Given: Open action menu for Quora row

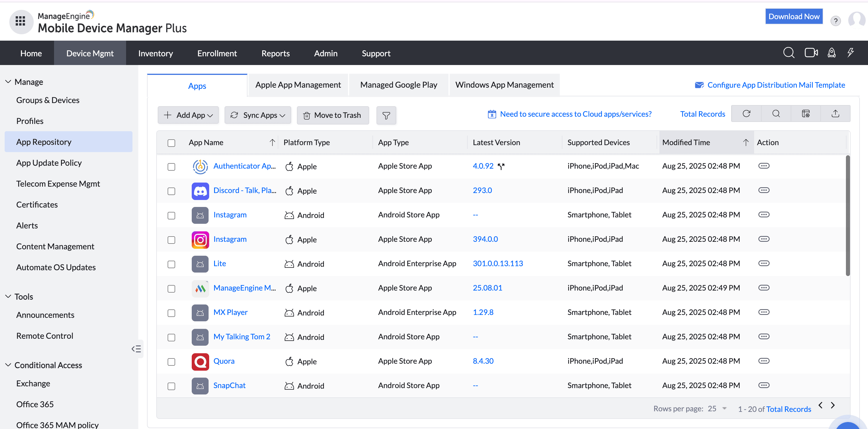Looking at the screenshot, I should [763, 361].
